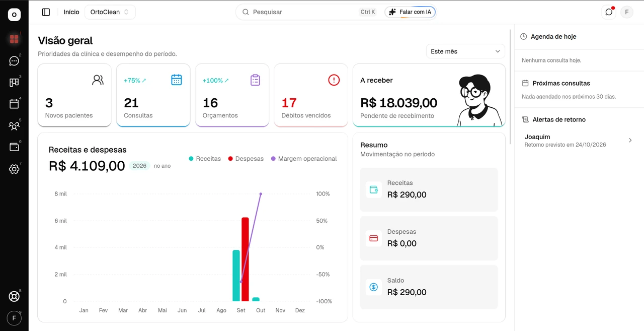Open the F profile avatar in top bar

click(x=627, y=12)
